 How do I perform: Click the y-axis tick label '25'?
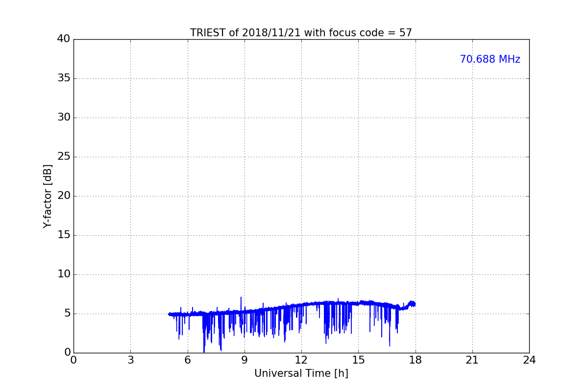64,157
